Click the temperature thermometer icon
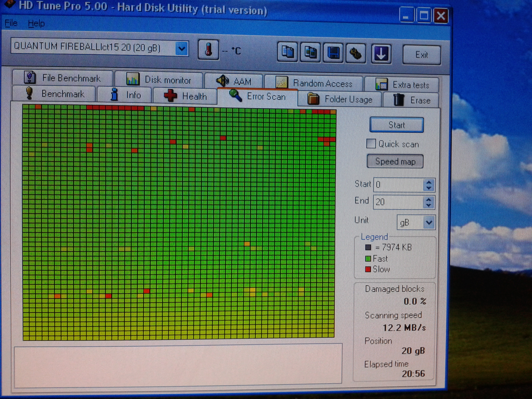The image size is (532, 399). click(x=208, y=50)
